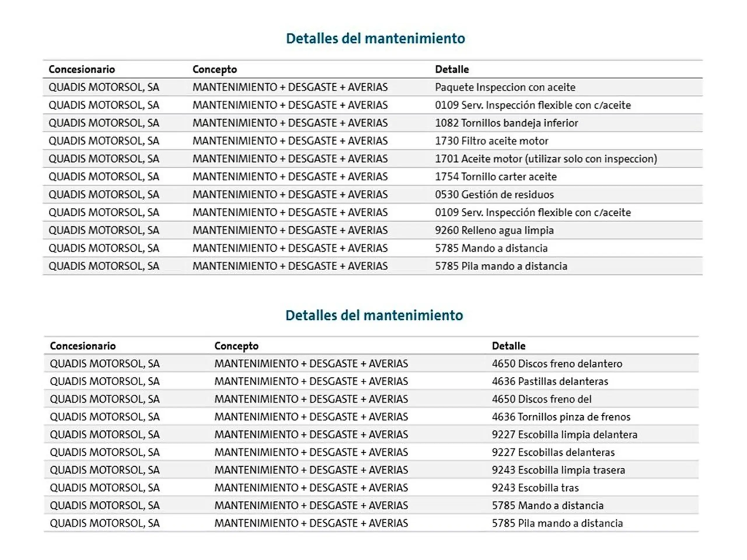
Task: Click 'Paquete Inspeccion con aceite' cell
Action: pos(505,87)
